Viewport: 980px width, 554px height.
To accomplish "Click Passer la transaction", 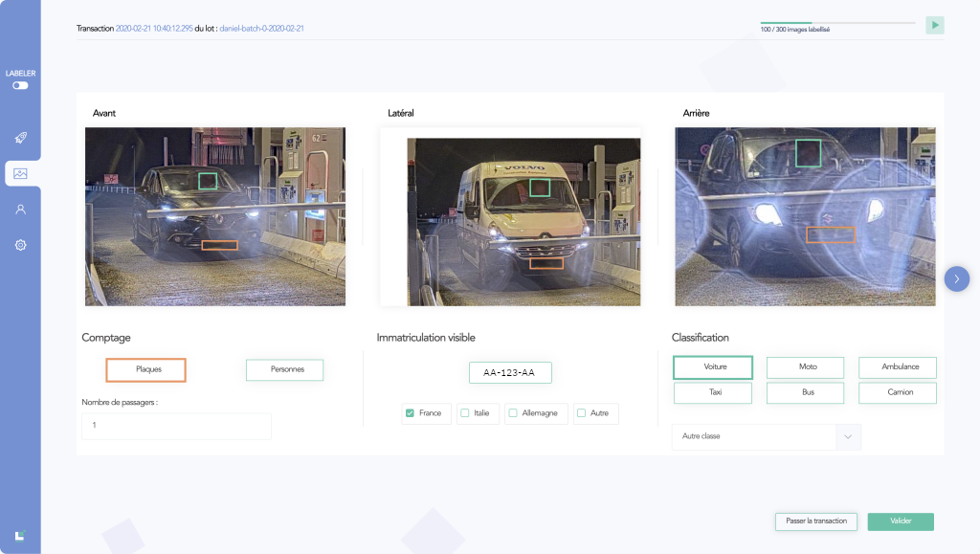I will coord(815,521).
